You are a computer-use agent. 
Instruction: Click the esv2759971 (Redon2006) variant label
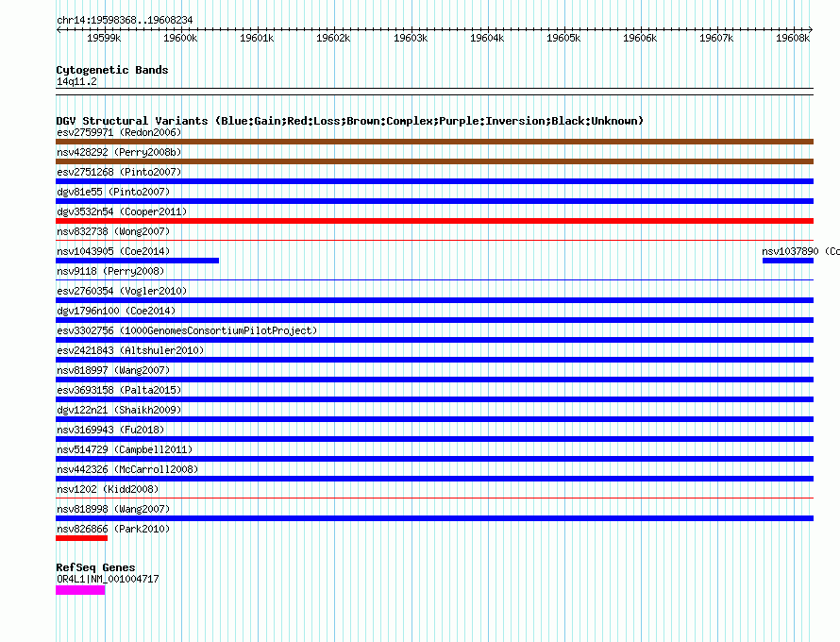click(119, 132)
